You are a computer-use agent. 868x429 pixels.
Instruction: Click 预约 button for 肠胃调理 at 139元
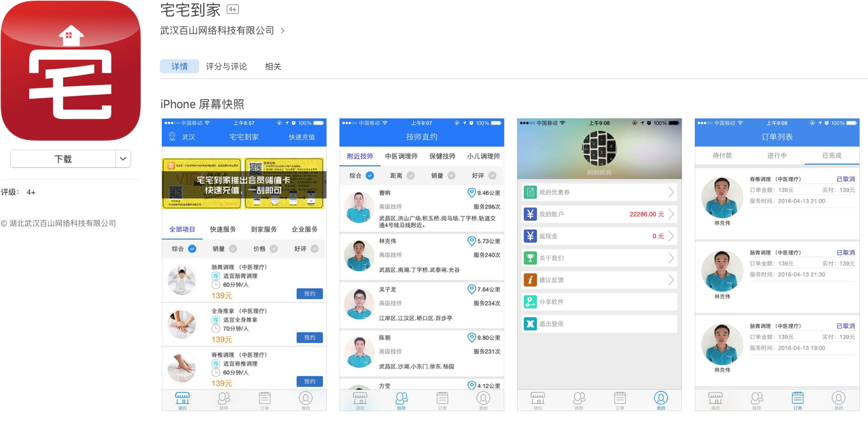(309, 294)
